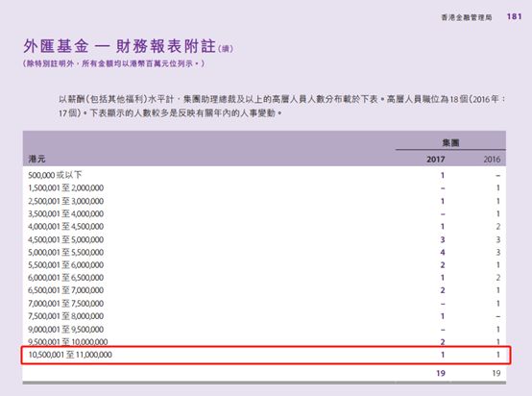Select the 4,500,001 至 5,000,000 row label
Viewport: 532px width, 396px height.
coord(66,239)
